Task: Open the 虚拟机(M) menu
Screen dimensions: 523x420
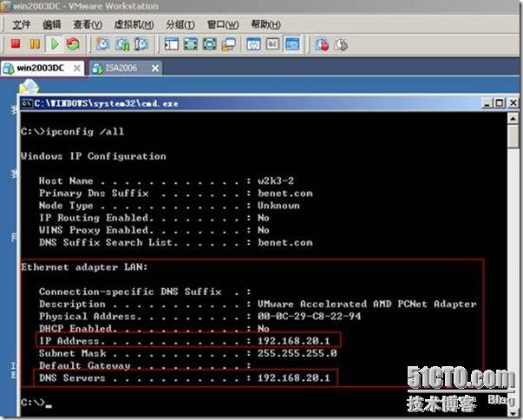Action: 134,24
